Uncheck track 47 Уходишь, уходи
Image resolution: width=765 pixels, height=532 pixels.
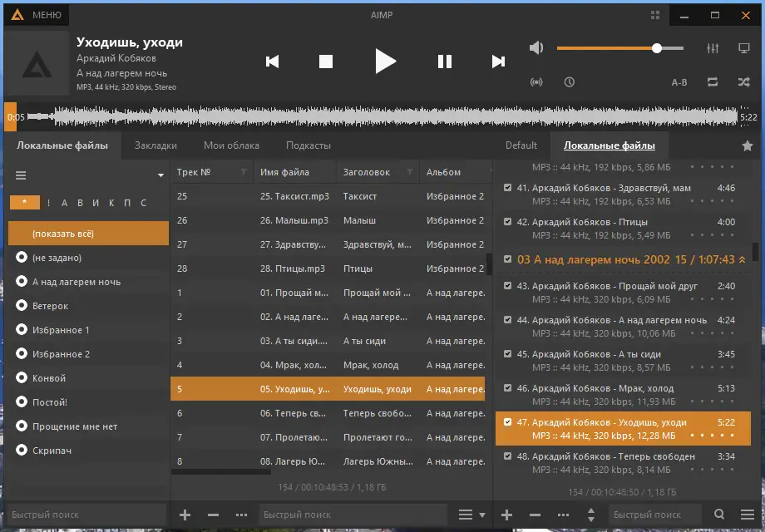pos(507,422)
